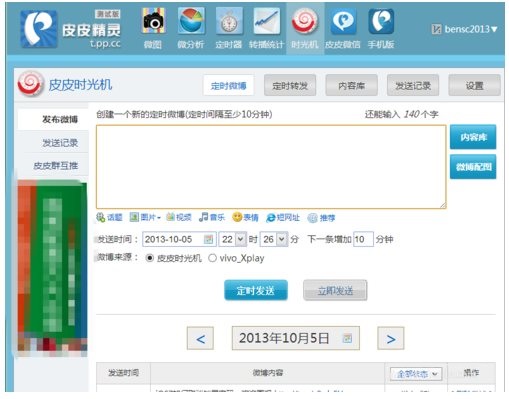This screenshot has height=399, width=509.
Task: Open the 微分析 pie chart icon
Action: (x=191, y=21)
